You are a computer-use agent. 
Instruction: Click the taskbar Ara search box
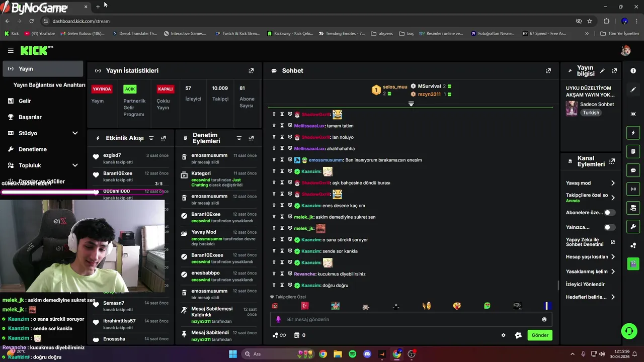click(x=278, y=354)
